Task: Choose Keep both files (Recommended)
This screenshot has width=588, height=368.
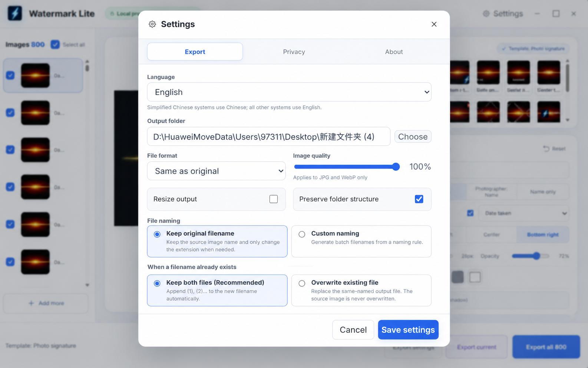Action: click(x=217, y=290)
